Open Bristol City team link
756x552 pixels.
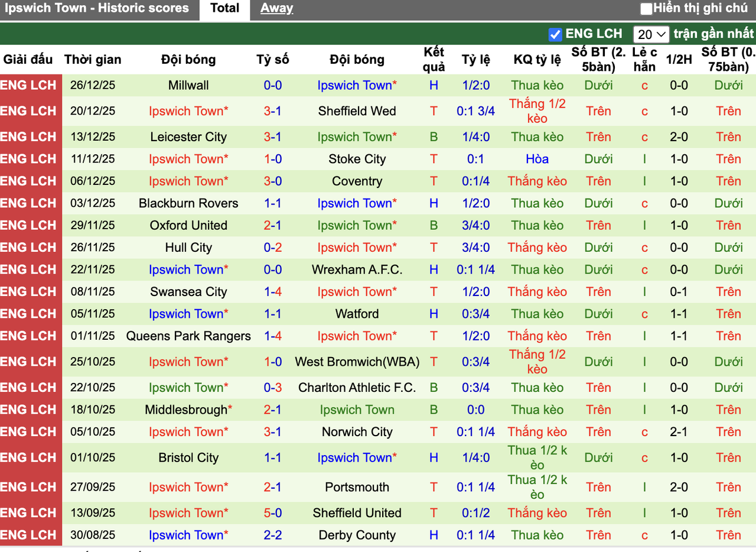pos(188,458)
